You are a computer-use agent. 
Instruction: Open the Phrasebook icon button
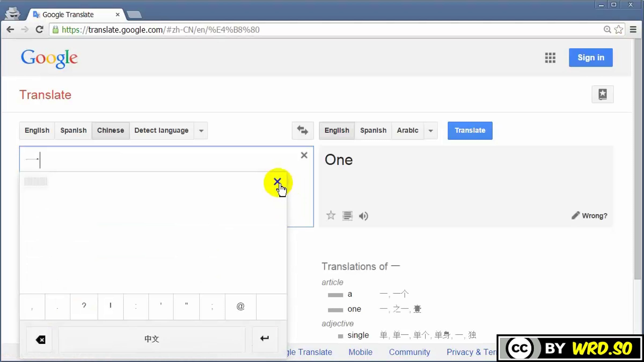tap(602, 94)
